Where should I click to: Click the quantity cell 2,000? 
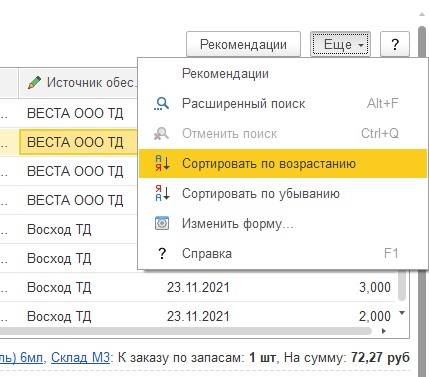(x=375, y=316)
